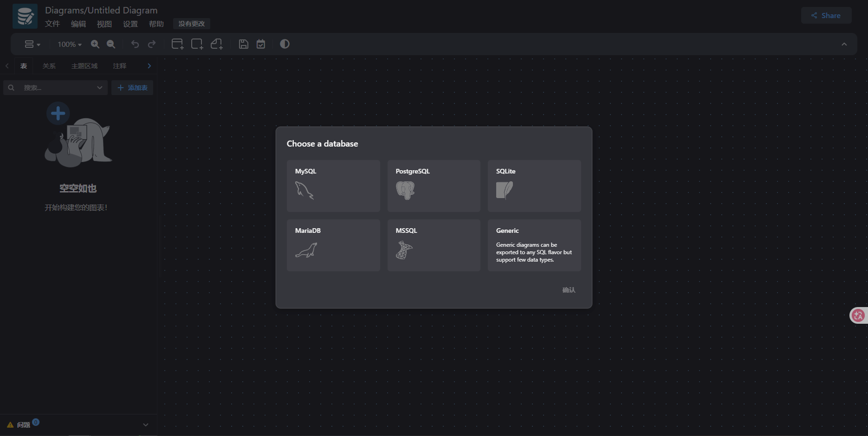Collapse the toolbar with the chevron

[x=844, y=45]
